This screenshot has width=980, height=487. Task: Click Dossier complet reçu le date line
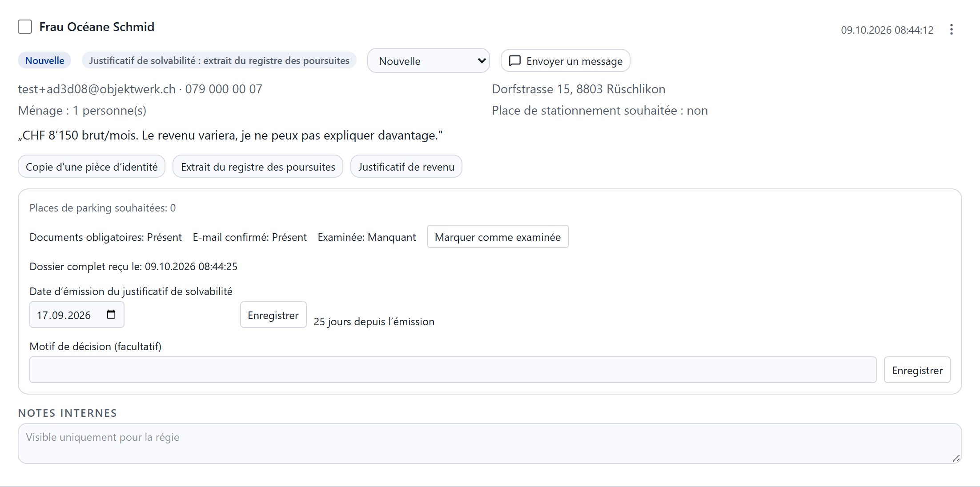coord(133,266)
